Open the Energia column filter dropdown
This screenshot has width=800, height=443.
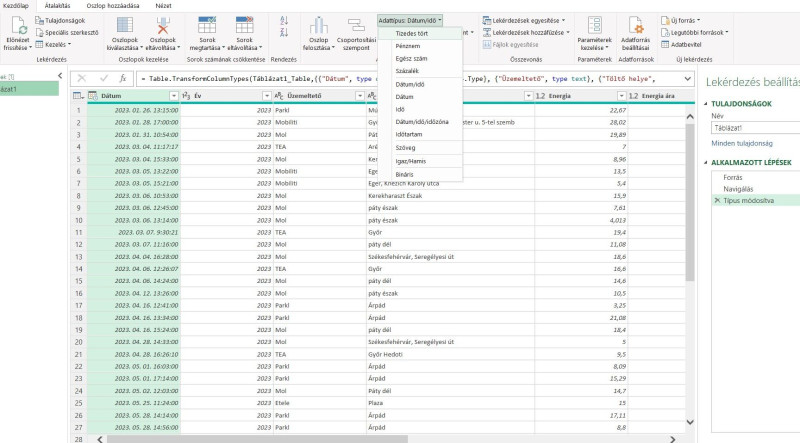[x=621, y=96]
